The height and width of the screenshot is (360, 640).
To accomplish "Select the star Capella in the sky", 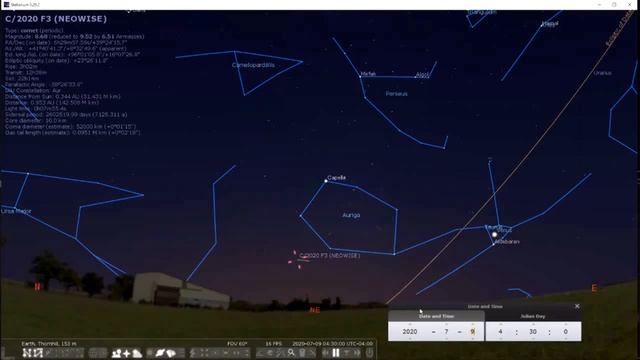I will click(326, 180).
